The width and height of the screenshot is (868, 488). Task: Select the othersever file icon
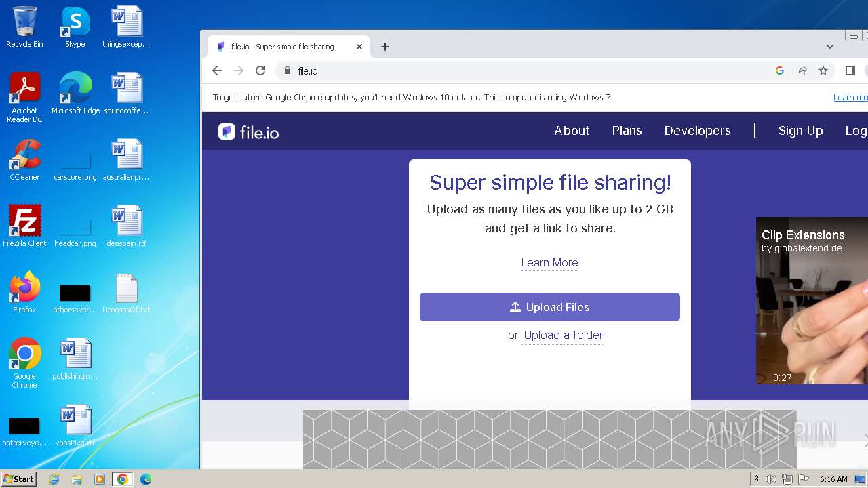[x=75, y=298]
